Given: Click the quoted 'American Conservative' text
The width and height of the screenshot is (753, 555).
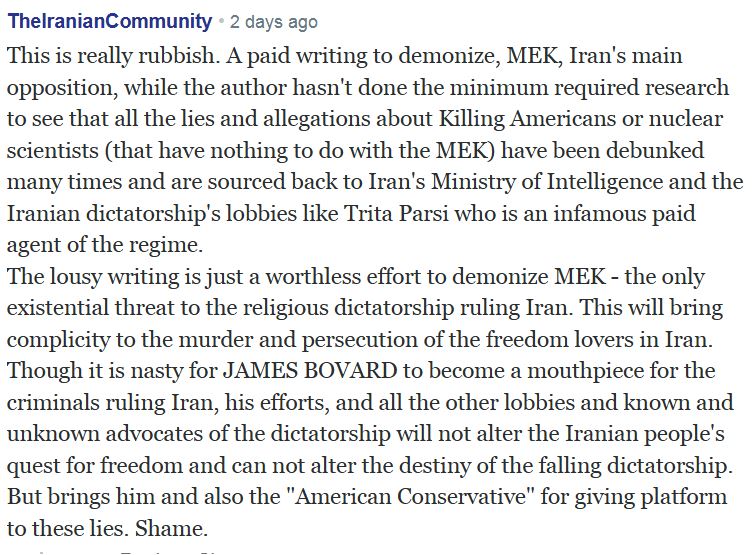Looking at the screenshot, I should coord(410,497).
